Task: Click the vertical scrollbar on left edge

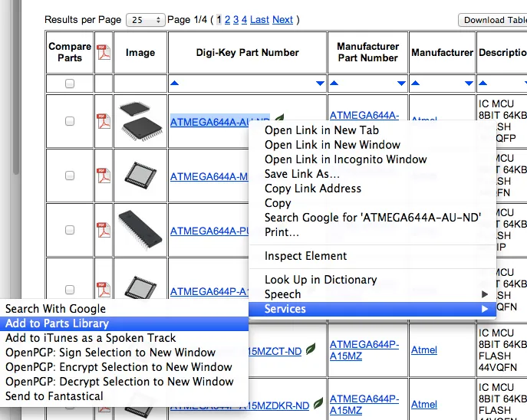Action: pyautogui.click(x=15, y=87)
